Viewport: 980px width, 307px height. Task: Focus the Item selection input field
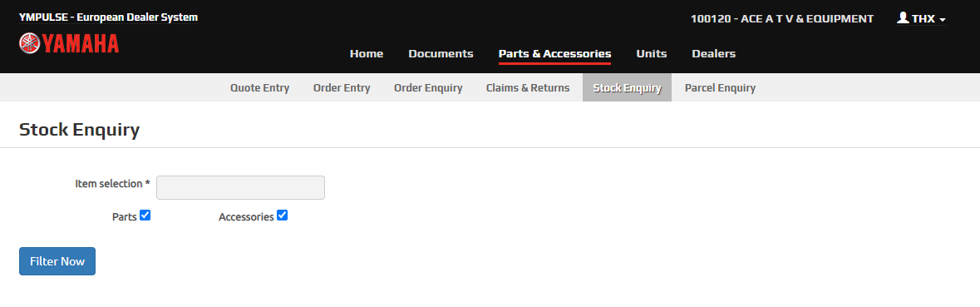pos(240,187)
